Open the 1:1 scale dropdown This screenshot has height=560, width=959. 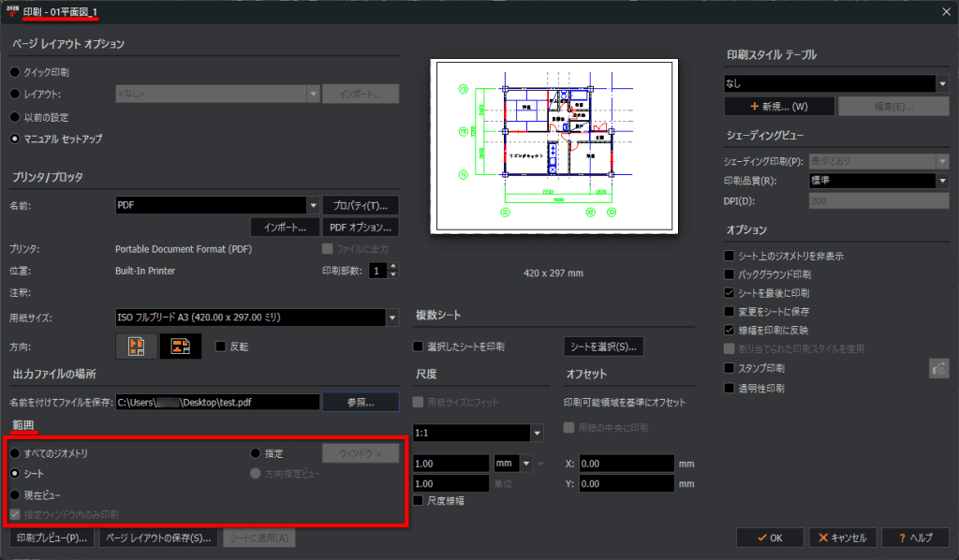click(x=537, y=433)
